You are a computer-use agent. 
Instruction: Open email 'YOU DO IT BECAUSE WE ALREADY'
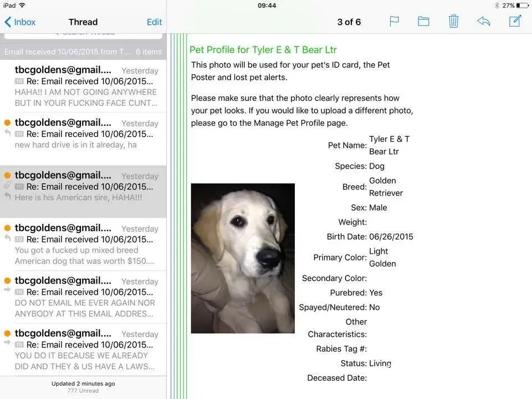coord(83,350)
